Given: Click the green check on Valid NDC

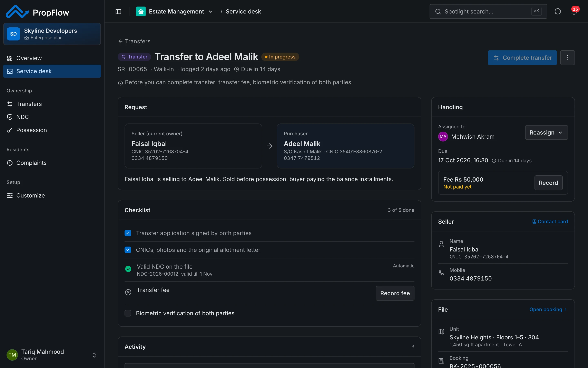Looking at the screenshot, I should (128, 269).
